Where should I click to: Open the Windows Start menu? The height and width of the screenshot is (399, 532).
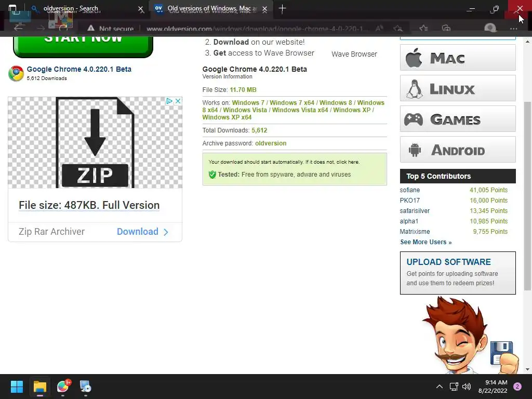17,387
